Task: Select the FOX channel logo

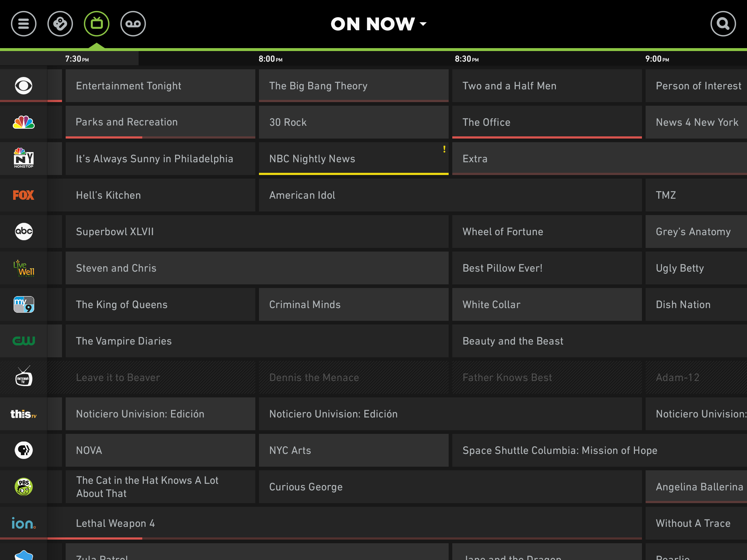Action: click(24, 195)
